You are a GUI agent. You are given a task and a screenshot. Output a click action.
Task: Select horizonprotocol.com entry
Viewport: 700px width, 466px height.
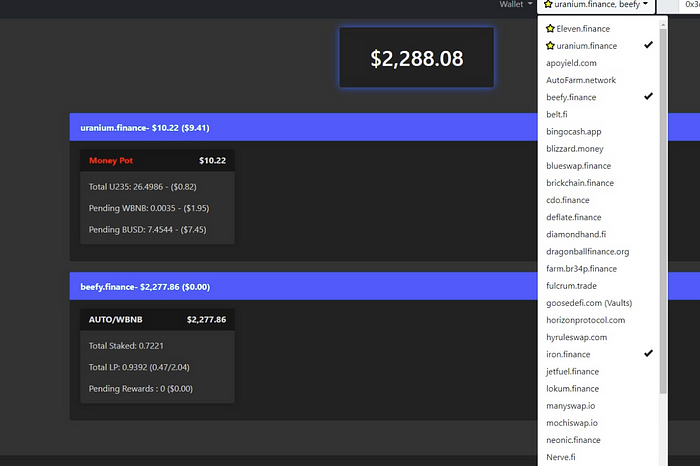[x=585, y=320]
